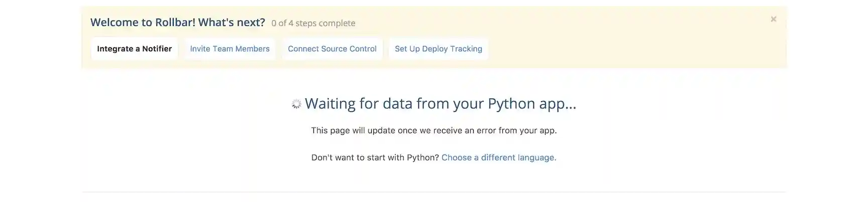Click 'What's next?' in the banner heading
Image resolution: width=868 pixels, height=202 pixels.
(232, 23)
